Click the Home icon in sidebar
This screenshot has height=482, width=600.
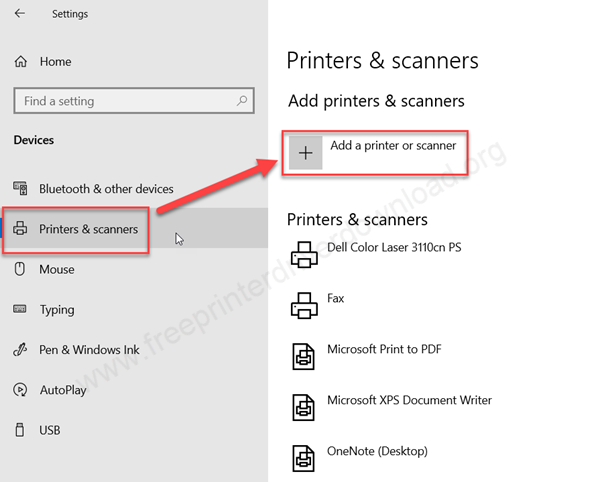click(20, 62)
